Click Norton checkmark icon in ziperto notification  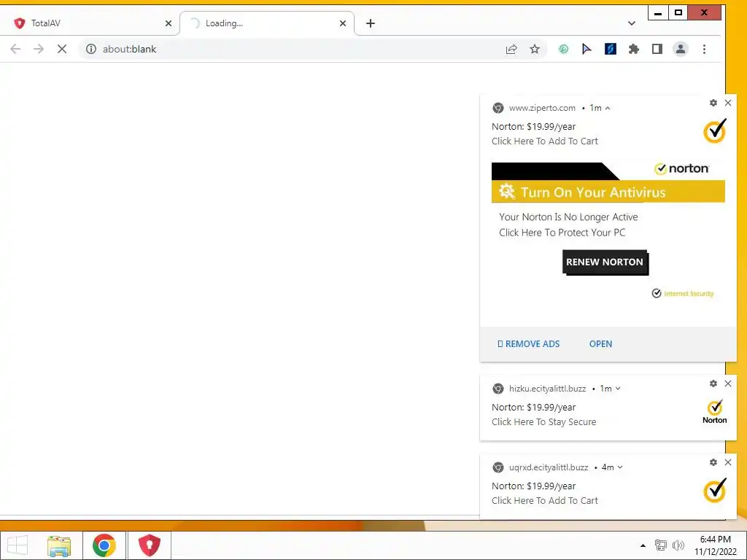[715, 131]
